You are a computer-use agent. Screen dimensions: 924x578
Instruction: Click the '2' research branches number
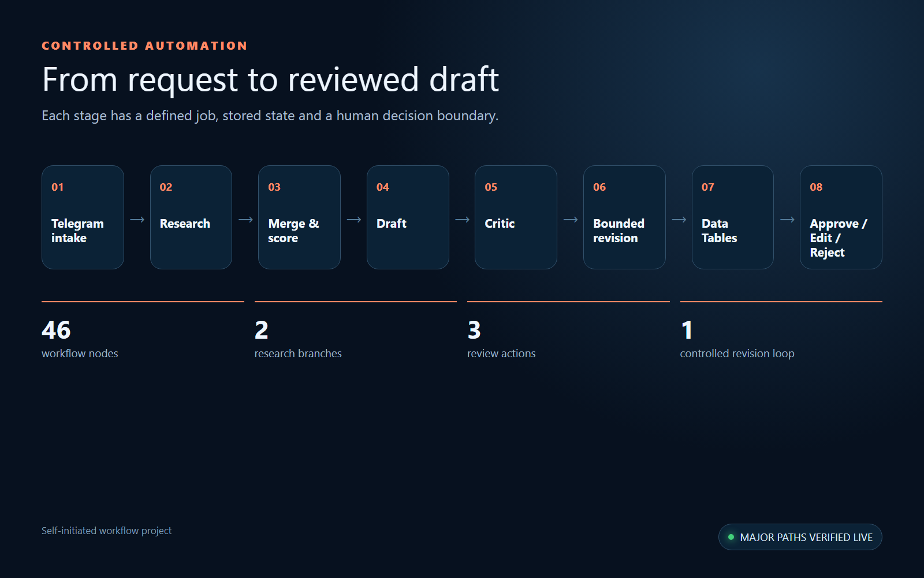point(262,330)
